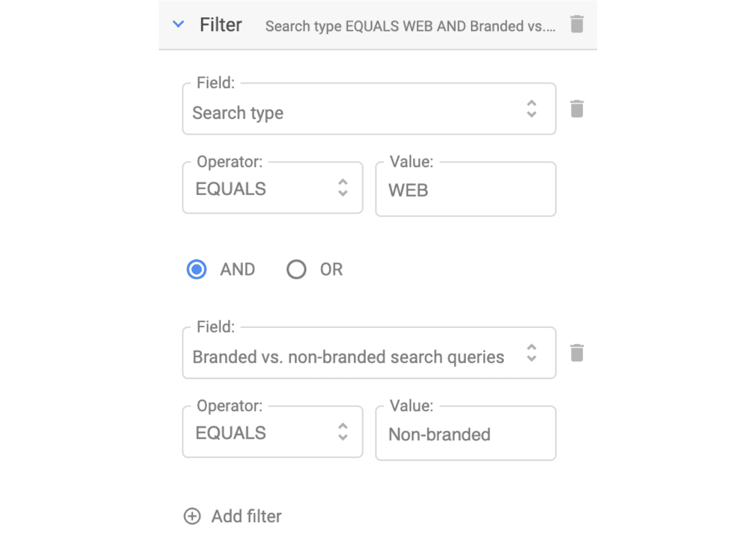Click the Add filter link

[x=247, y=516]
